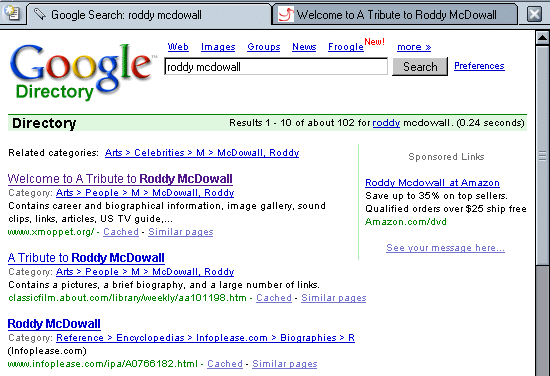Viewport: 550px width, 376px height.
Task: Click See your message here... link
Action: pyautogui.click(x=445, y=248)
